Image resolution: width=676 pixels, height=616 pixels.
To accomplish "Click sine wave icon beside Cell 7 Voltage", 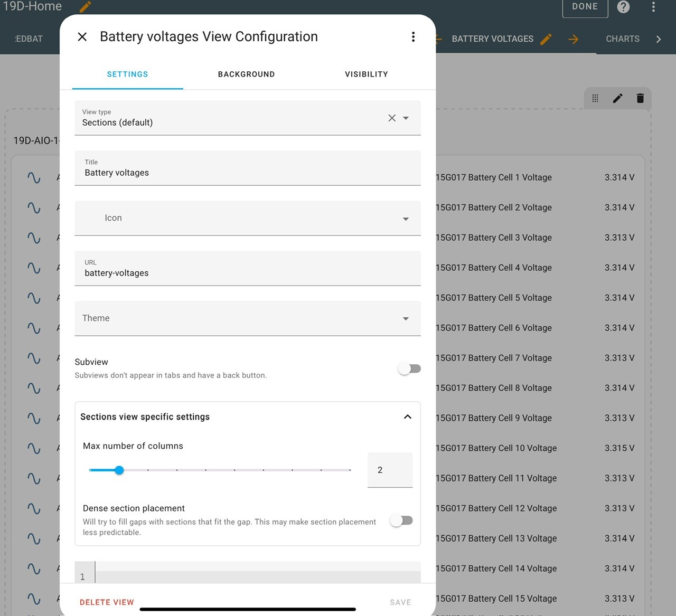I will coord(34,358).
